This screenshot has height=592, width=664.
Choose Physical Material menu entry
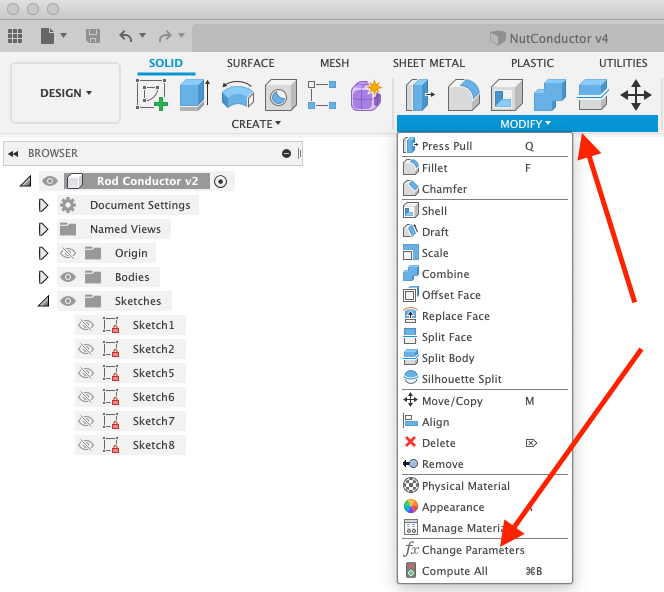485,486
